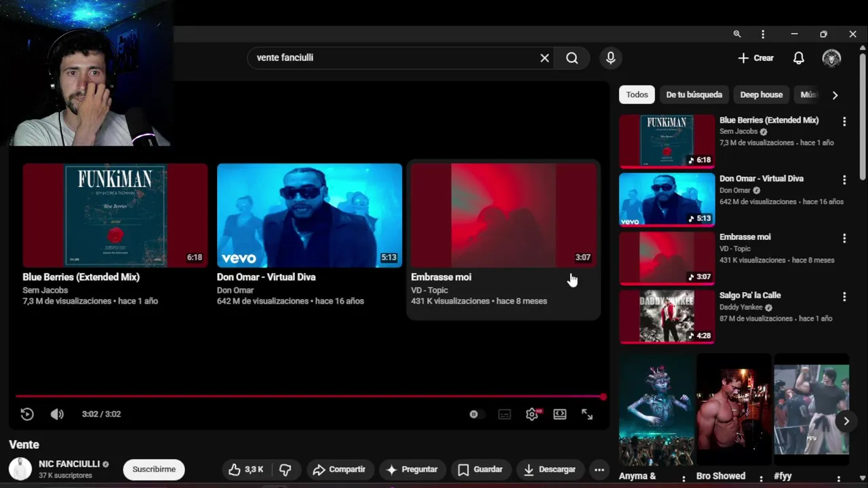Open Salgo Pa' la Calle sidebar thumbnail
868x488 pixels.
(667, 316)
